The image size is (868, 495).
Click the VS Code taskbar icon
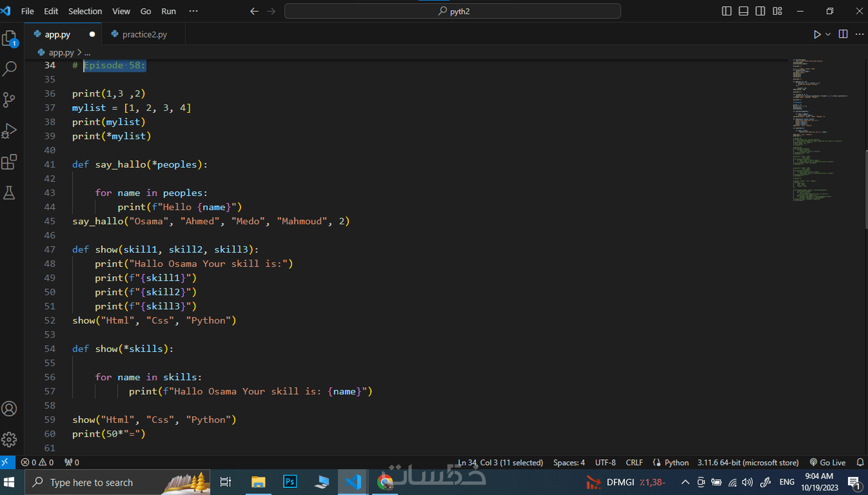point(353,482)
